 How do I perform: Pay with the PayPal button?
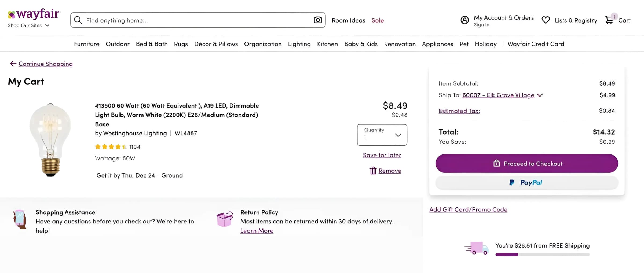pos(527,183)
